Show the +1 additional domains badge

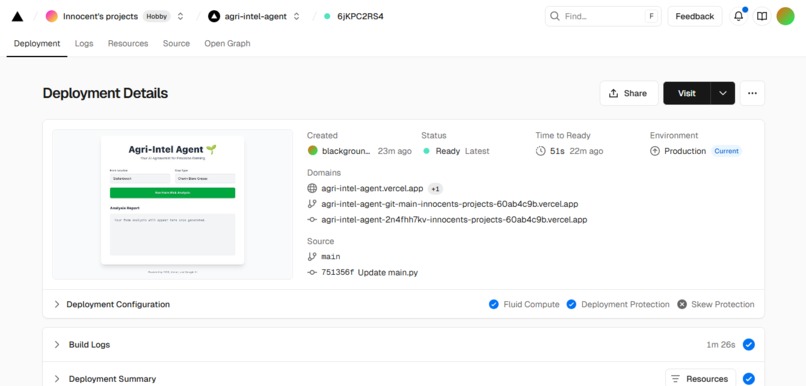click(x=435, y=189)
